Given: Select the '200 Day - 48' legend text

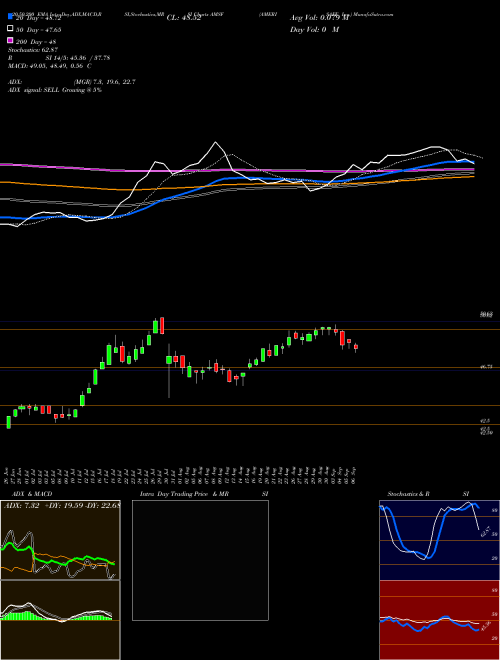Looking at the screenshot, I should (36, 42).
